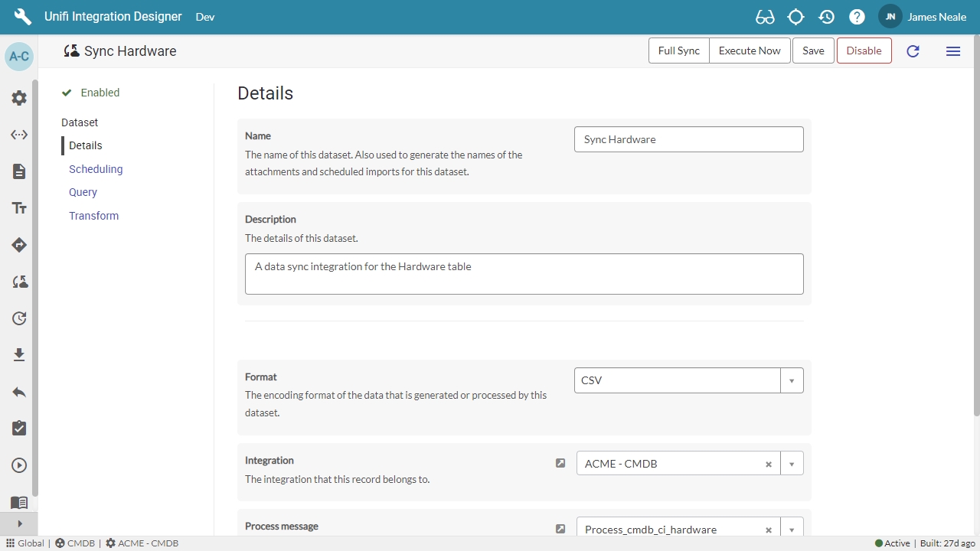Screen dimensions: 980x551
Task: Open the Integration record link icon
Action: tap(560, 463)
